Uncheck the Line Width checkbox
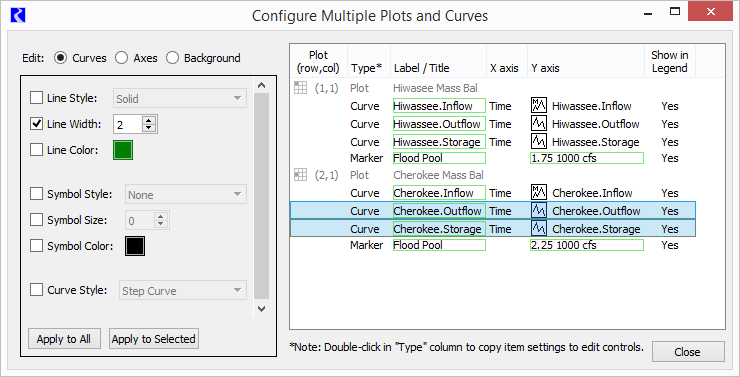740x377 pixels. [36, 124]
